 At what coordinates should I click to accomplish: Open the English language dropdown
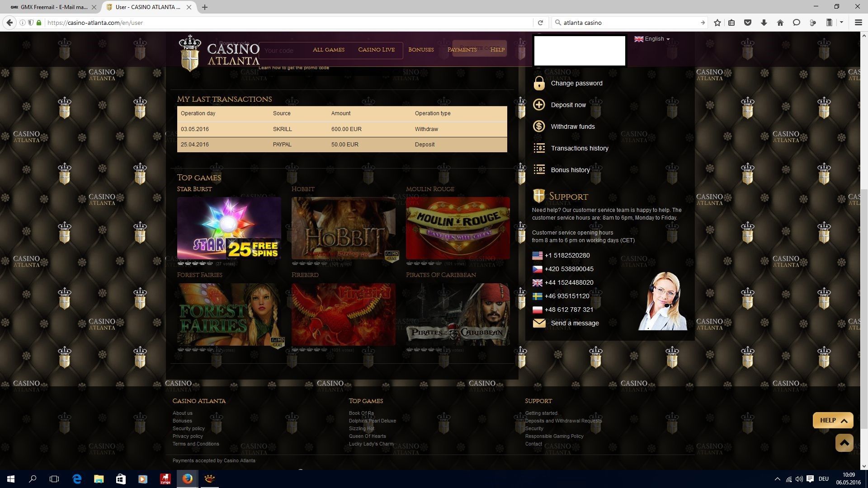coord(652,39)
